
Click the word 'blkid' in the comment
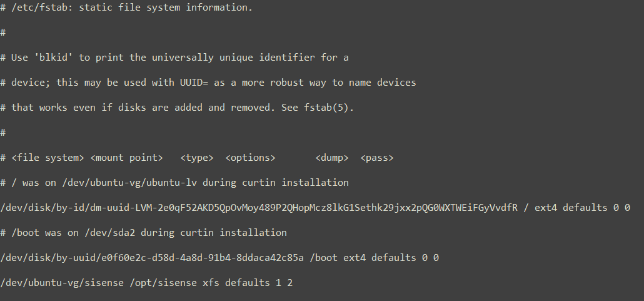click(53, 57)
